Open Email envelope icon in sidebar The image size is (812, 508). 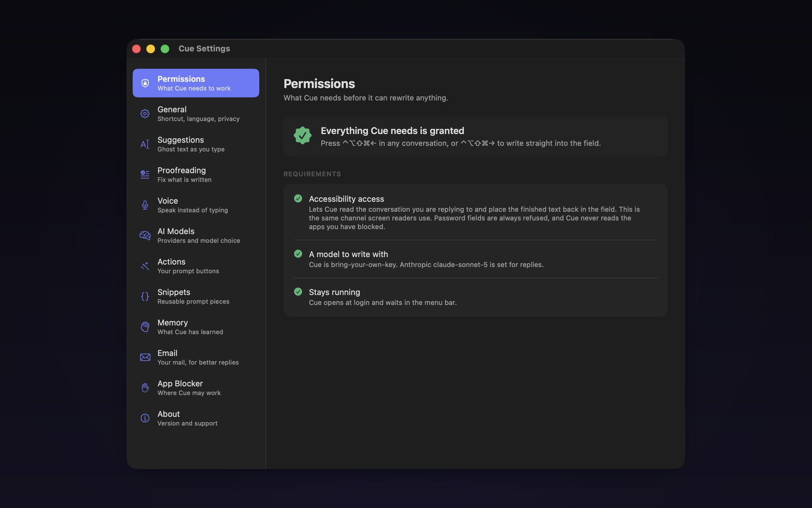click(x=145, y=357)
